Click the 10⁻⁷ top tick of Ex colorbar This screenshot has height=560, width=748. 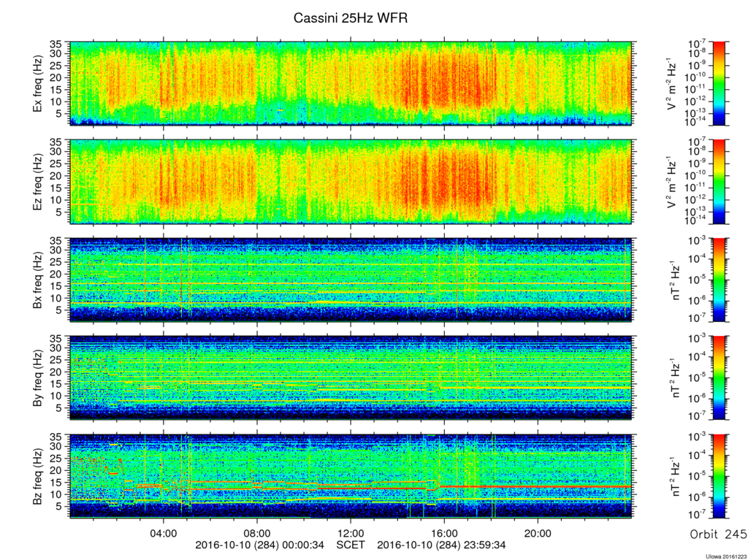698,45
